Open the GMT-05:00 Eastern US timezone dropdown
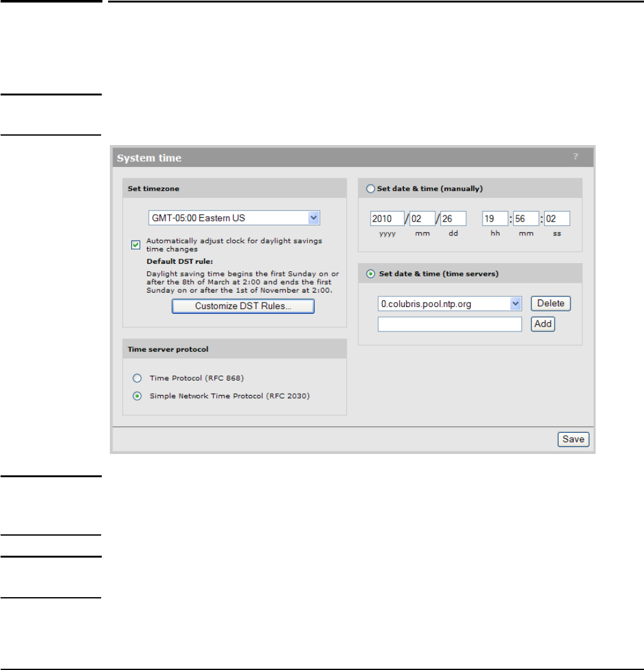644x670 pixels. coord(234,218)
